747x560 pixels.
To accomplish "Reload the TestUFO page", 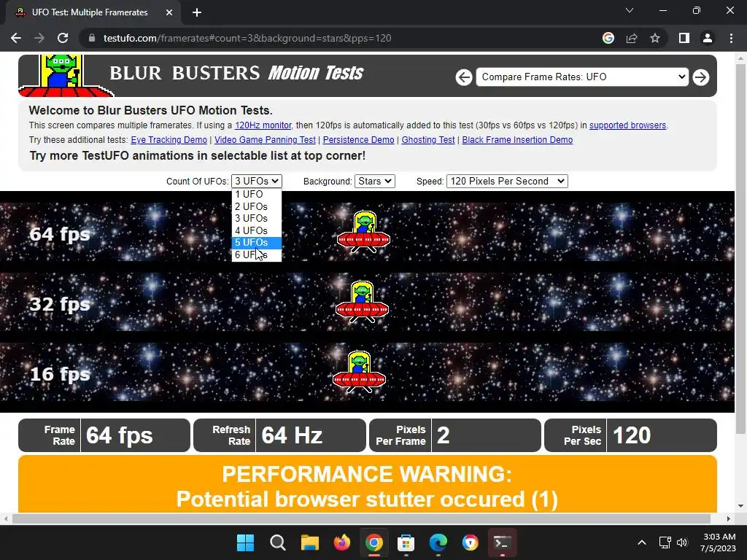I will pos(63,38).
